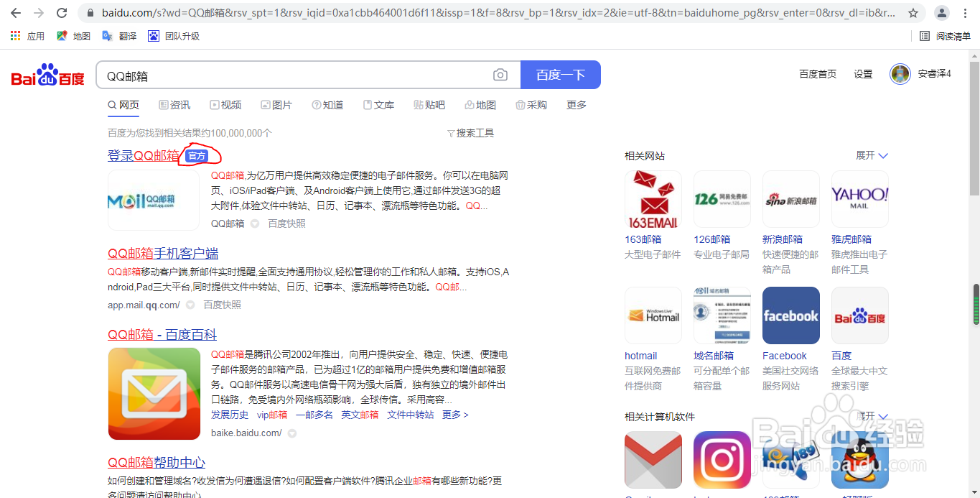Click the 英文邮箱 sublink
This screenshot has width=980, height=498.
pyautogui.click(x=360, y=415)
